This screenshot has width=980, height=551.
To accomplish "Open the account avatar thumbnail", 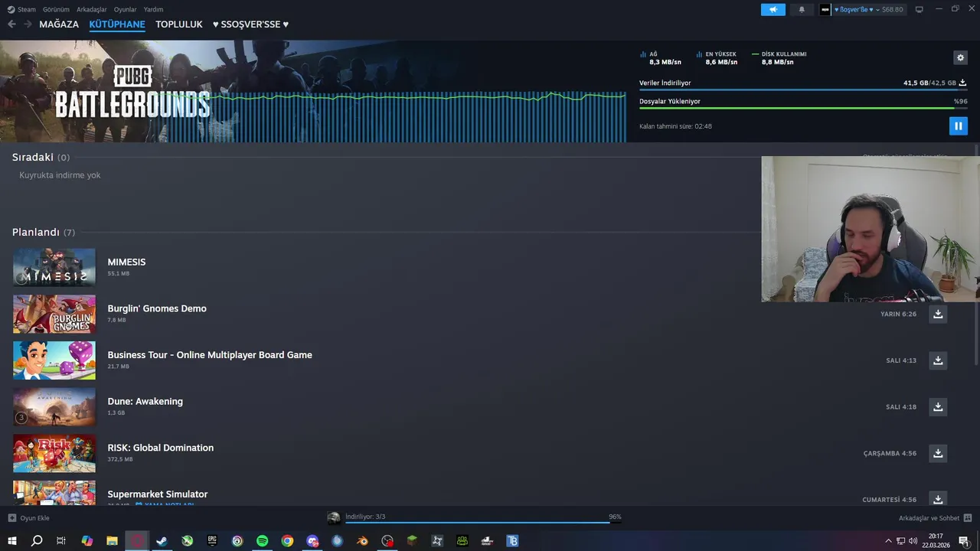I will point(825,9).
